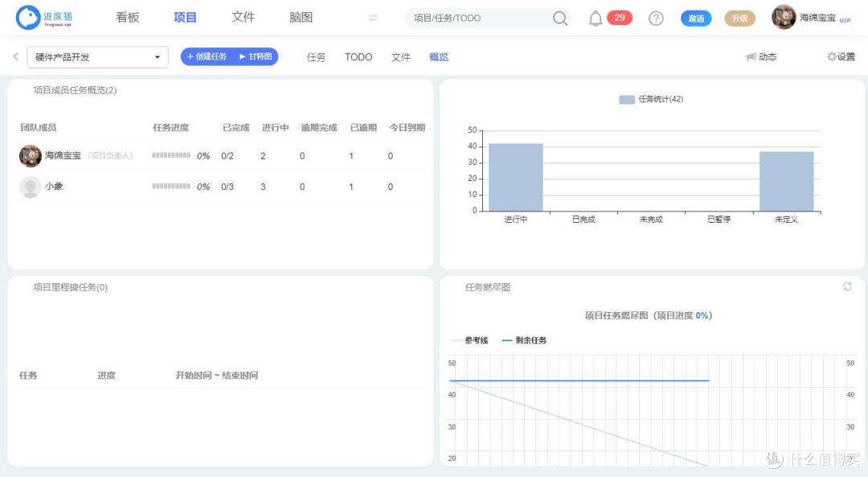The image size is (868, 477).
Task: Open the 概览 sub-tab
Action: 439,57
